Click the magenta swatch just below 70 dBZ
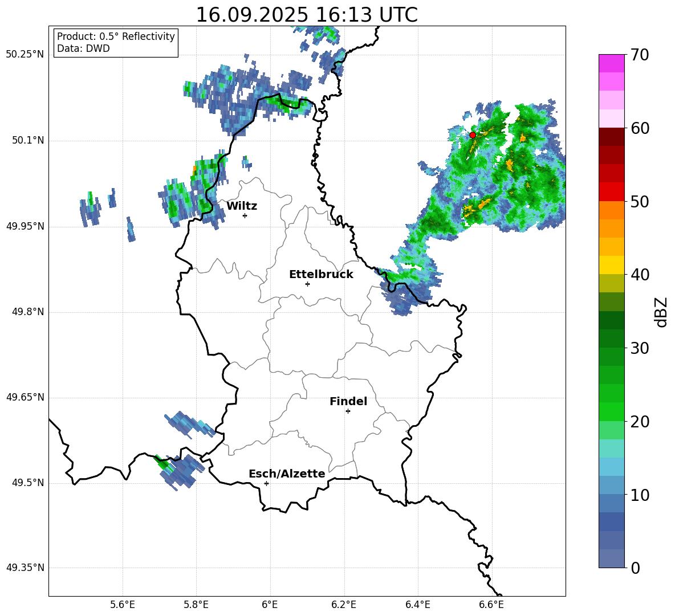This screenshot has width=675, height=616. coord(612,64)
